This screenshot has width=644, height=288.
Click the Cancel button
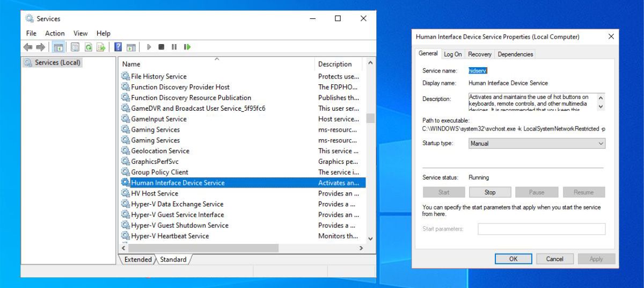555,259
